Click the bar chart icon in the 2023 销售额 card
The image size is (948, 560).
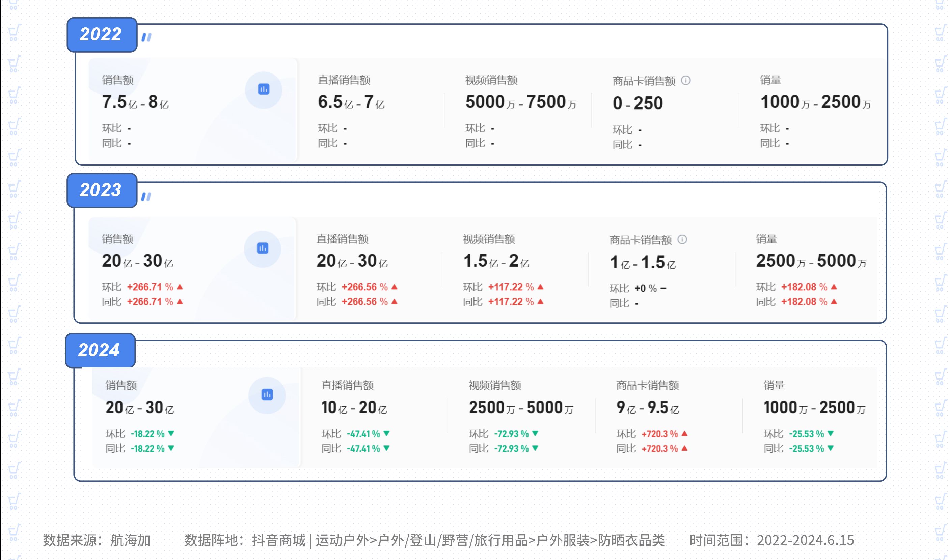click(x=263, y=248)
